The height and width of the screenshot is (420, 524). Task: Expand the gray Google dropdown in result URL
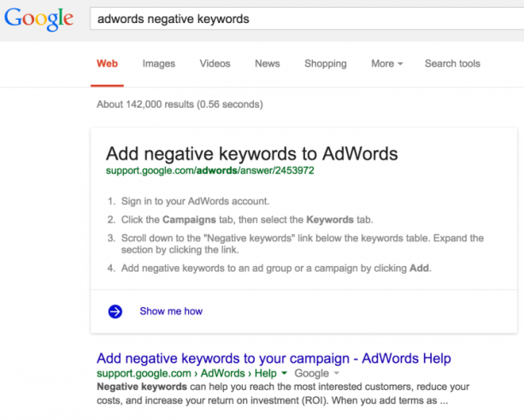click(x=337, y=373)
